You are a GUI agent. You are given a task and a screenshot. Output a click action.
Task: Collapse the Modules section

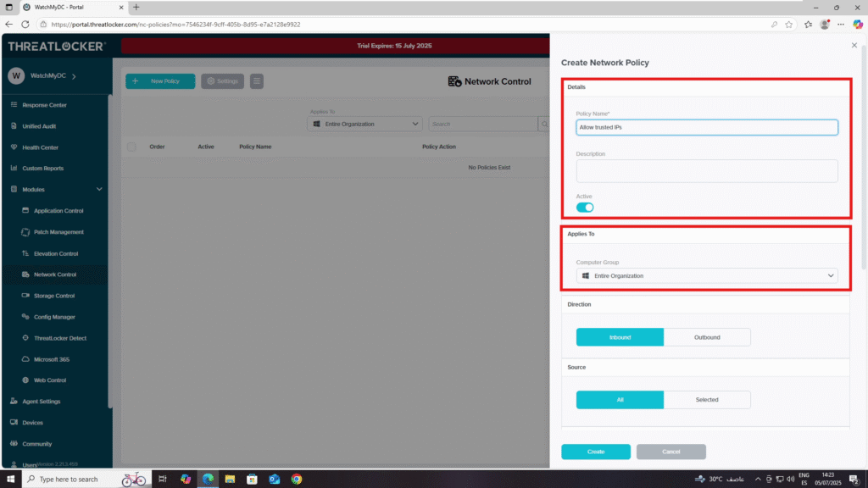click(x=99, y=189)
